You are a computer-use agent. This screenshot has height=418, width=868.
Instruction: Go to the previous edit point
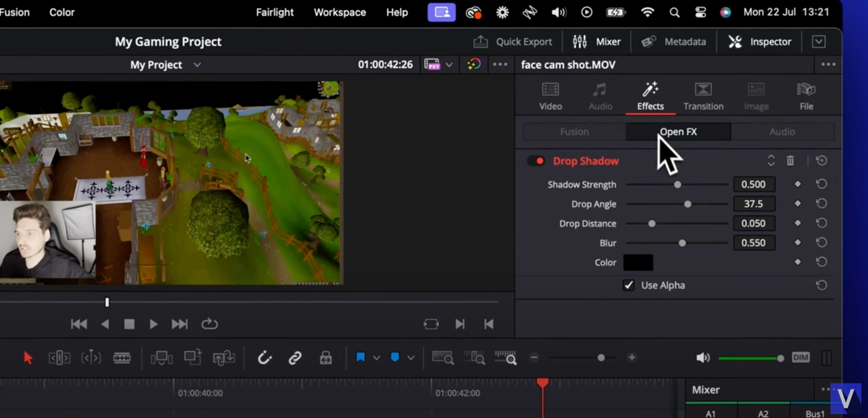click(x=489, y=324)
